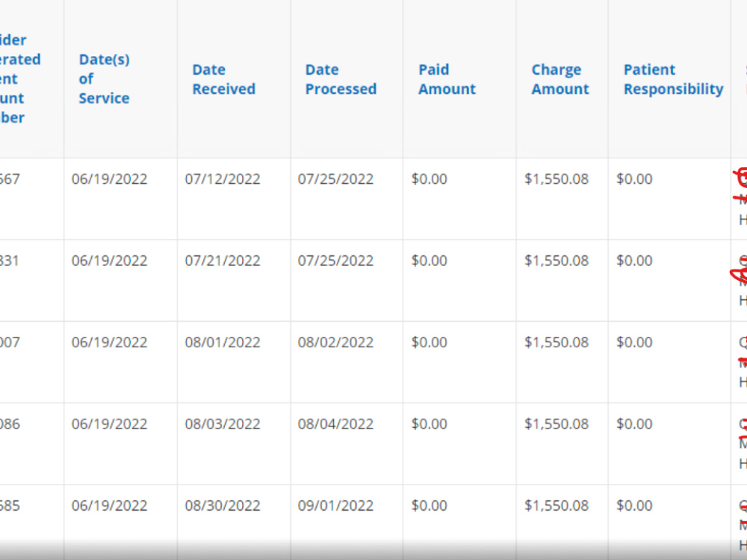
Task: Click date processed 08/04/2022 cell
Action: tap(335, 424)
